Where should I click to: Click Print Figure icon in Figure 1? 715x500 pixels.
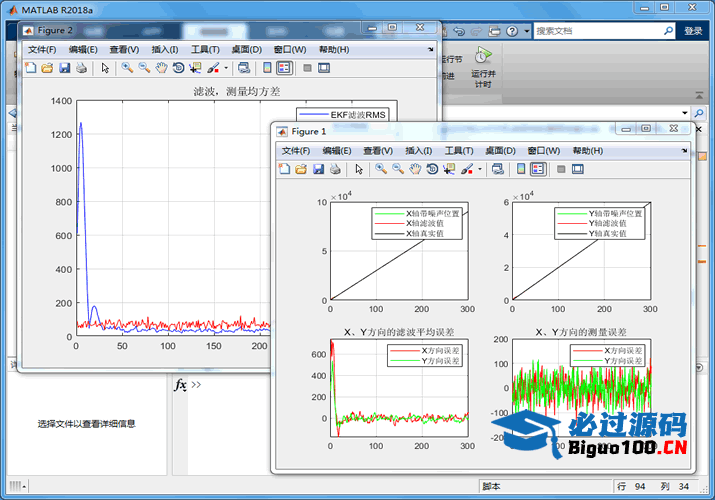[335, 169]
